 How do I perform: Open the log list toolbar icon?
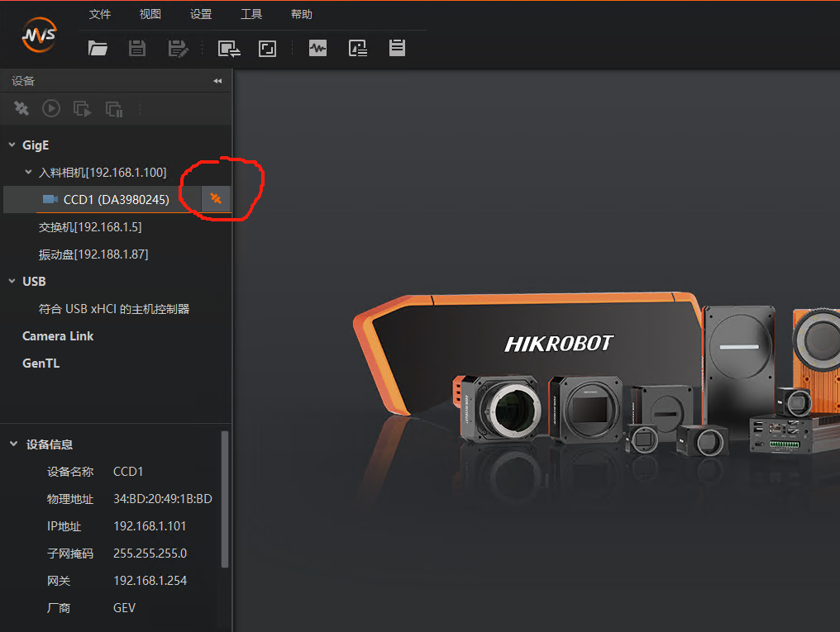click(x=397, y=48)
